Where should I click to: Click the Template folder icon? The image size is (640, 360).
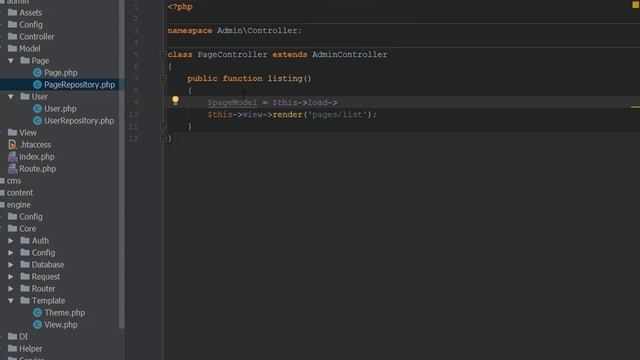[25, 300]
